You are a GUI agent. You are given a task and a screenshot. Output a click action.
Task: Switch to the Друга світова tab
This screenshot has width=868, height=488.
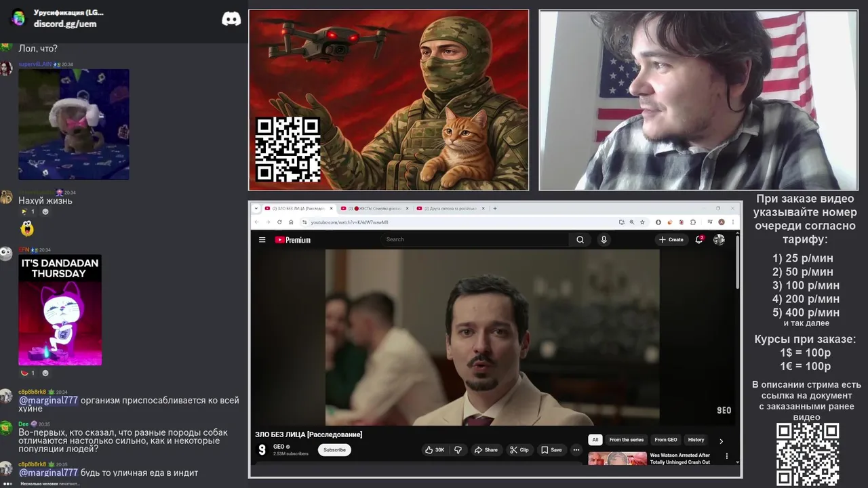[x=451, y=208]
